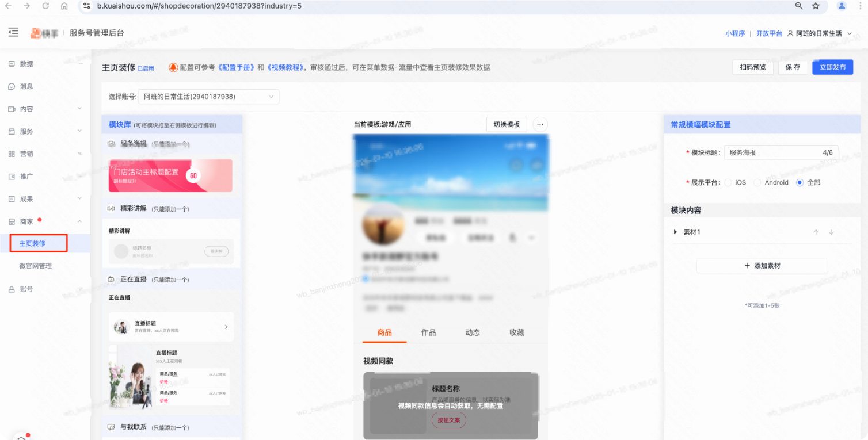This screenshot has width=868, height=440.
Task: Open the 选择账号 account dropdown
Action: click(209, 97)
